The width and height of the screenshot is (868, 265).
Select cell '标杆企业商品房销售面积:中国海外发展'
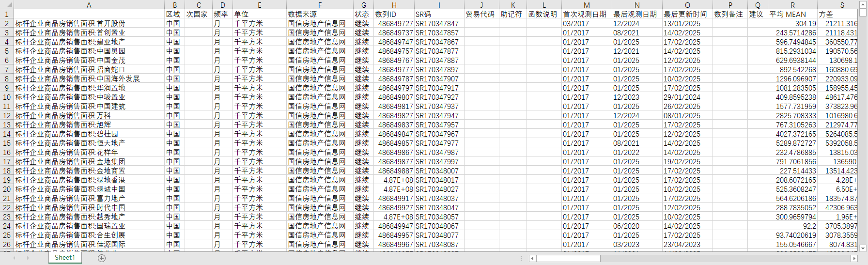(89, 78)
